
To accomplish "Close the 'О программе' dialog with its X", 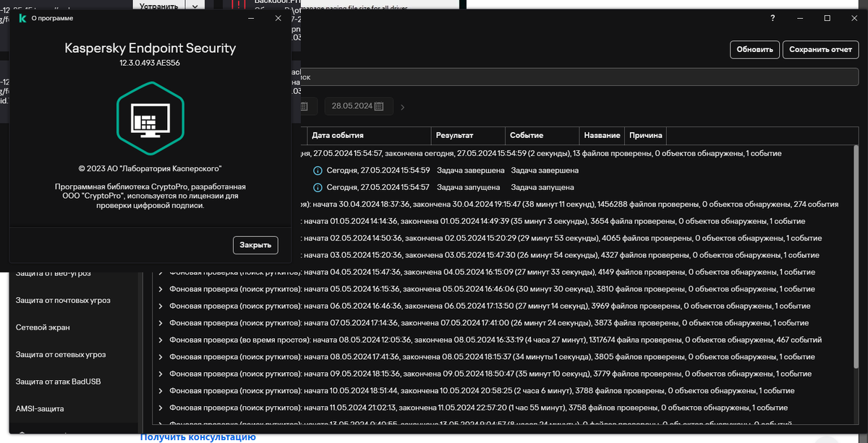I will coord(278,18).
